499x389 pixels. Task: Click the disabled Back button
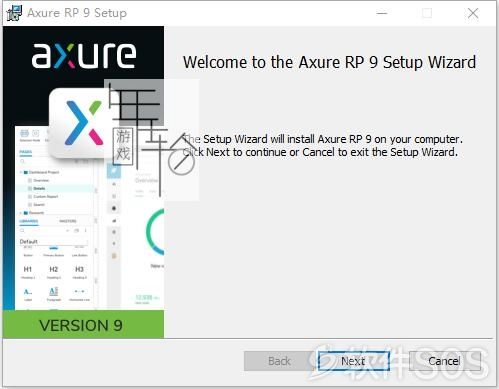[279, 361]
